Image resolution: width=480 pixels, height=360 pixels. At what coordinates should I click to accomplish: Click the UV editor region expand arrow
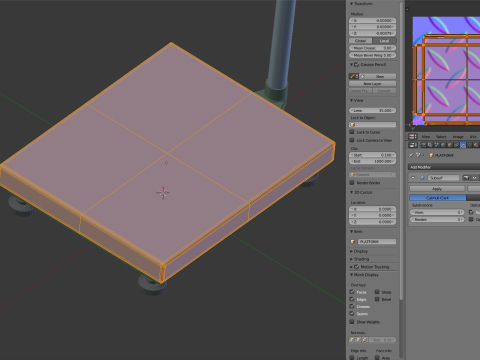(x=407, y=9)
